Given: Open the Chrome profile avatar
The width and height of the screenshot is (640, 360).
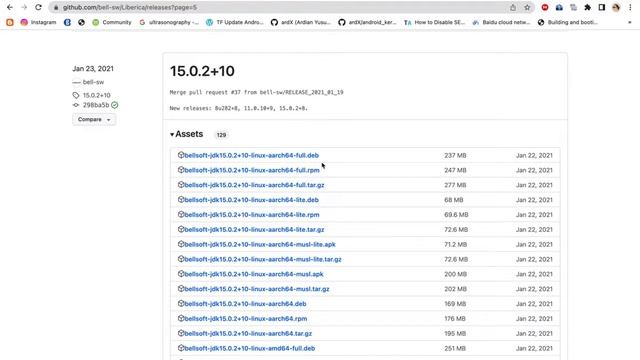Looking at the screenshot, I should (616, 7).
